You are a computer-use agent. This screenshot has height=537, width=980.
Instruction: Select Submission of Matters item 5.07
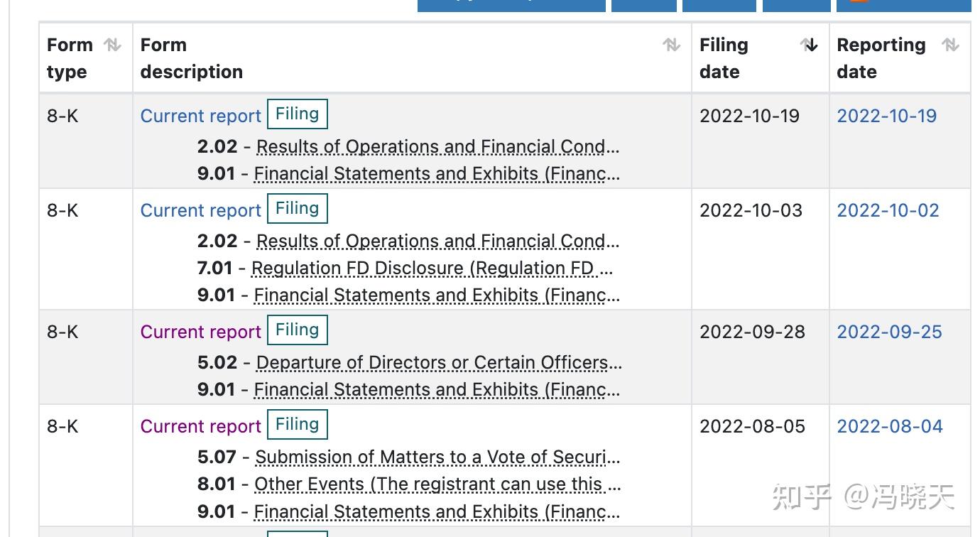point(437,457)
